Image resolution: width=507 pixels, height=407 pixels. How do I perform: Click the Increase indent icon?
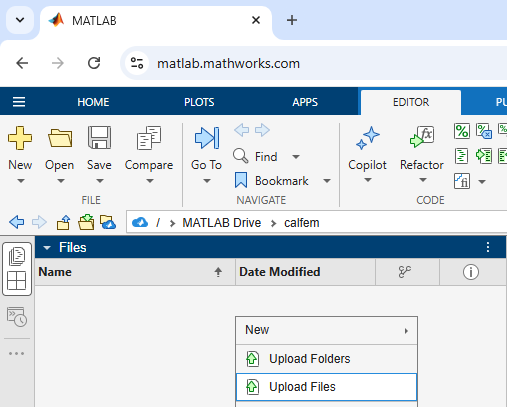coord(484,156)
